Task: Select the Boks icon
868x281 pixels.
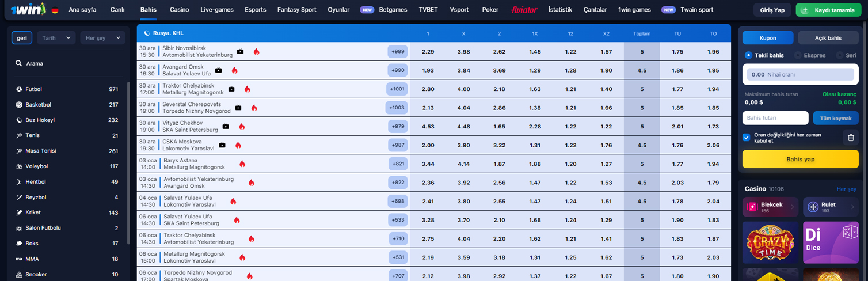Action: (20, 244)
